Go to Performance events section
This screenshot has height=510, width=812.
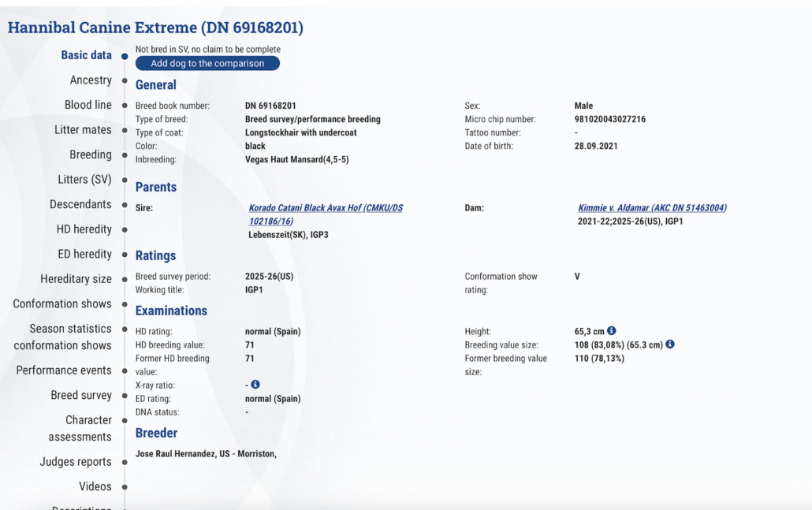tap(64, 370)
